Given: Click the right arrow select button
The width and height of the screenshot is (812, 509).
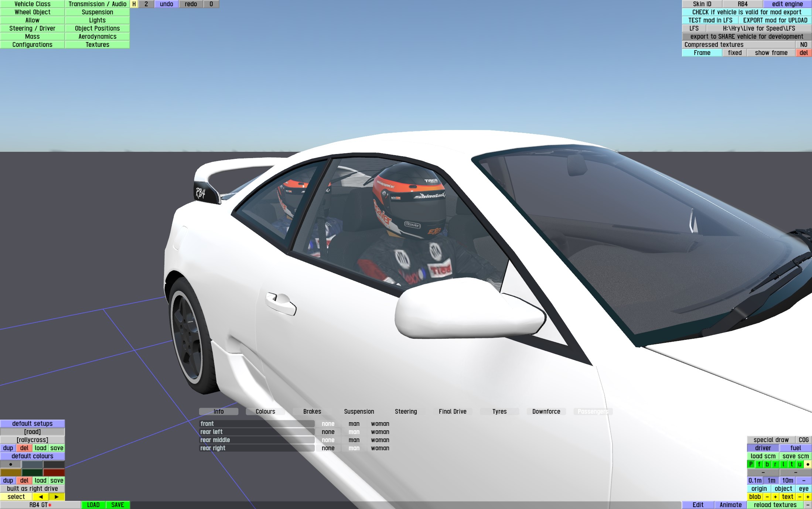Looking at the screenshot, I should point(57,497).
